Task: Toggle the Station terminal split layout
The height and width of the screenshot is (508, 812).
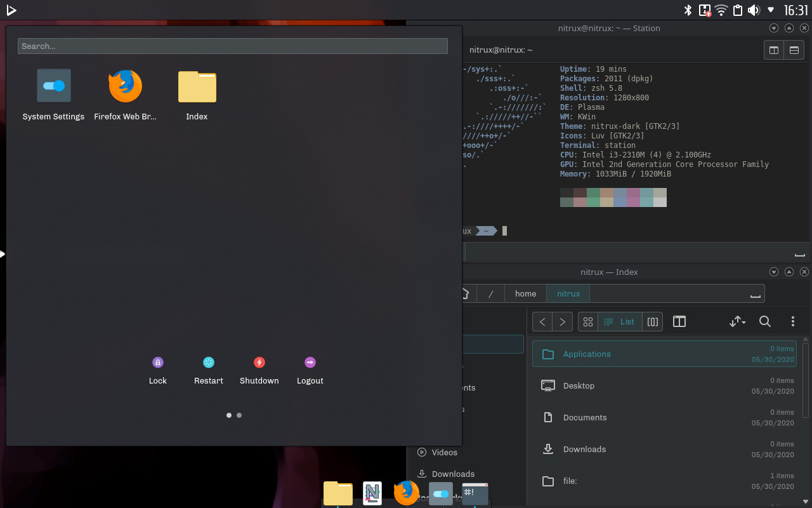Action: point(773,50)
